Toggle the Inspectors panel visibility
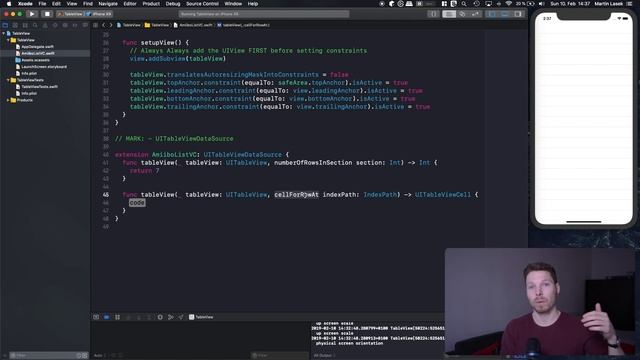The height and width of the screenshot is (360, 640). (518, 14)
